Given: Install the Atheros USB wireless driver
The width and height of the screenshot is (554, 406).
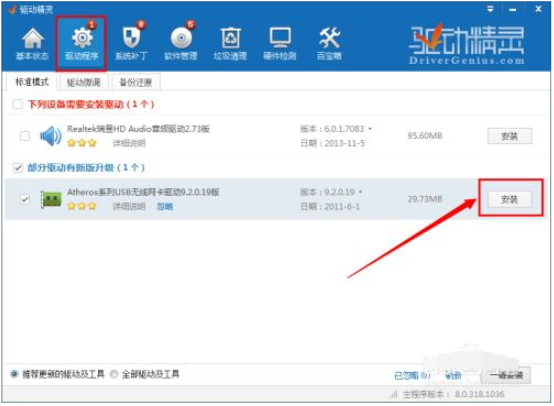Looking at the screenshot, I should click(509, 199).
